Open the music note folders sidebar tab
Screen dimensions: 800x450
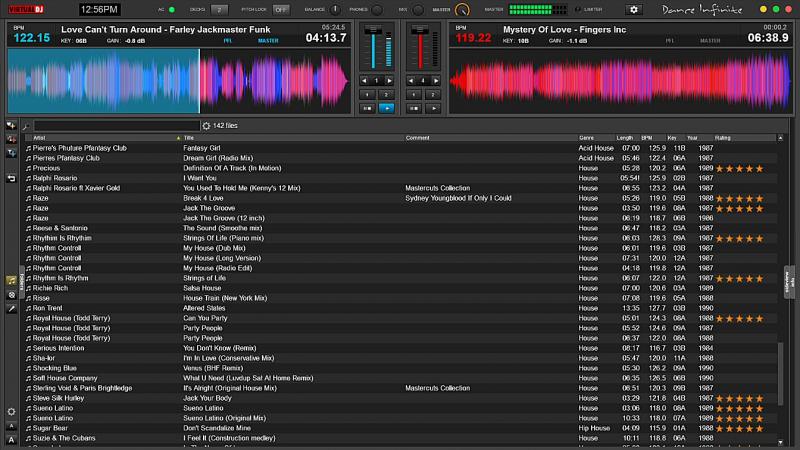click(11, 281)
